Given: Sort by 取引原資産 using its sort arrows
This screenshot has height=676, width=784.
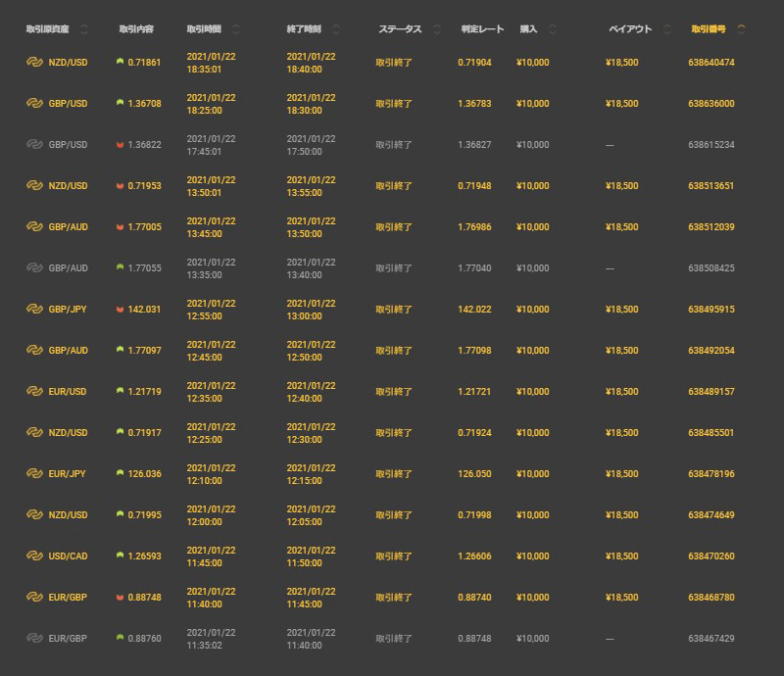Looking at the screenshot, I should point(83,29).
